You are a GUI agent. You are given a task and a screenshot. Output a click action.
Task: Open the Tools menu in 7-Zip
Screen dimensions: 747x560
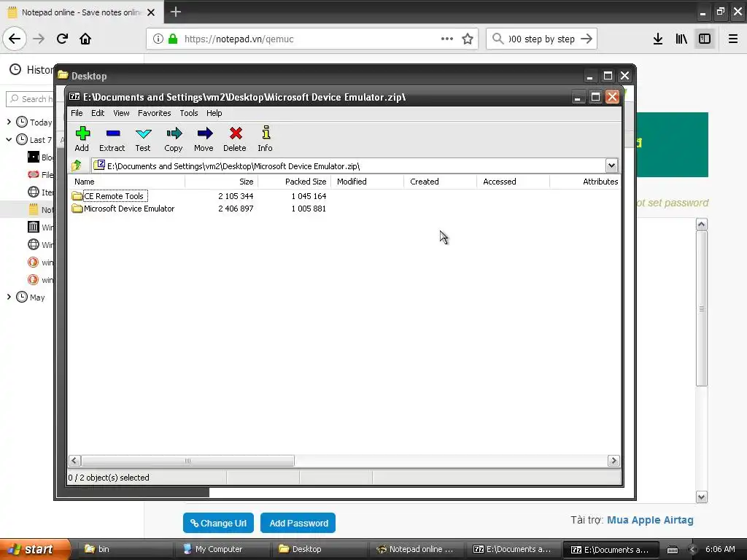point(189,113)
